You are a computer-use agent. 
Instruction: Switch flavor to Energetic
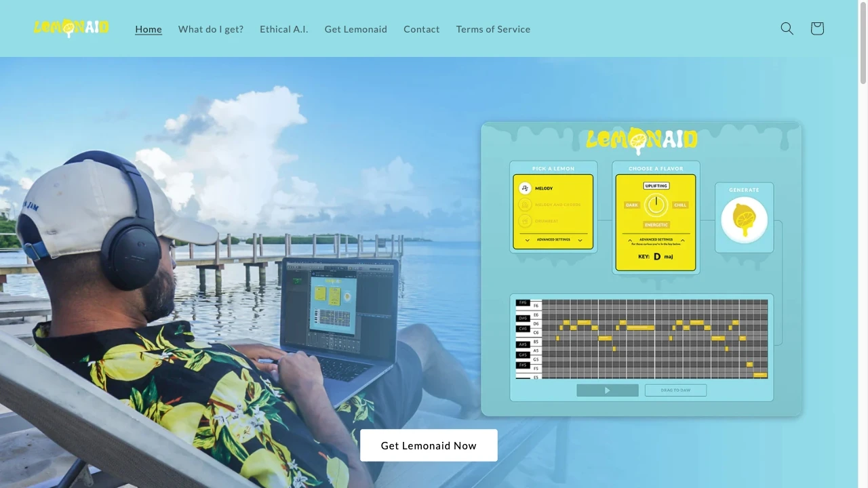(656, 224)
